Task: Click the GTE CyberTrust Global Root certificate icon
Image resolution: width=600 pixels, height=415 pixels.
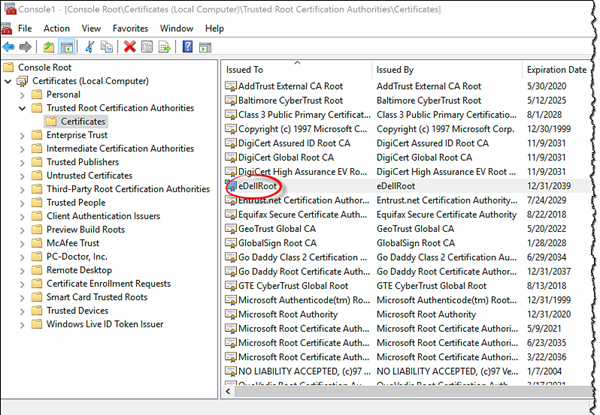Action: pos(231,286)
